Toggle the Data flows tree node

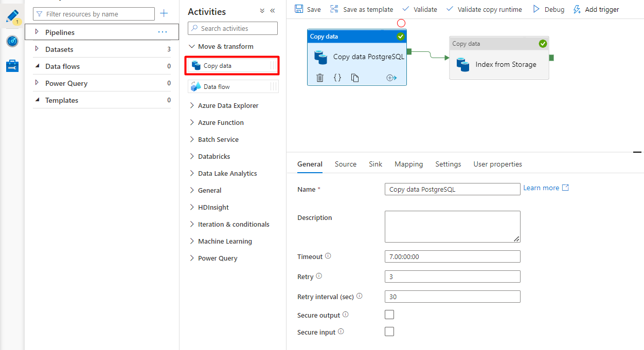(x=37, y=66)
